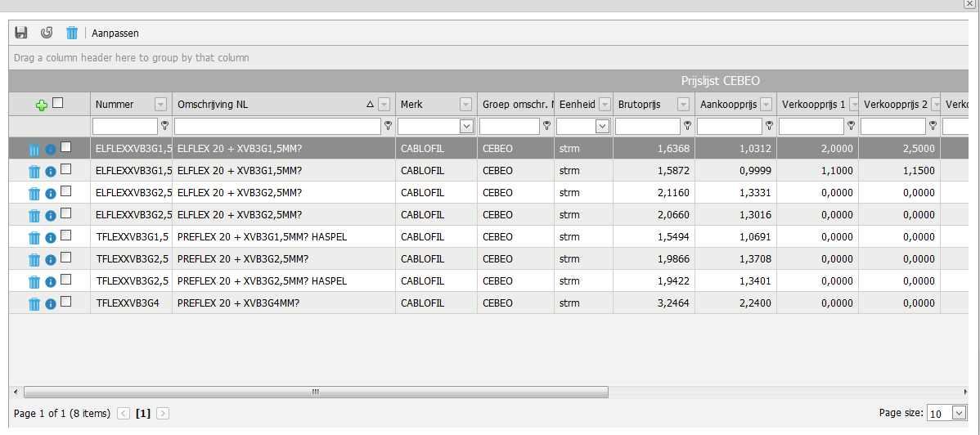Delete row with Brutoprijs 1,5872
The width and height of the screenshot is (980, 435).
tap(34, 171)
